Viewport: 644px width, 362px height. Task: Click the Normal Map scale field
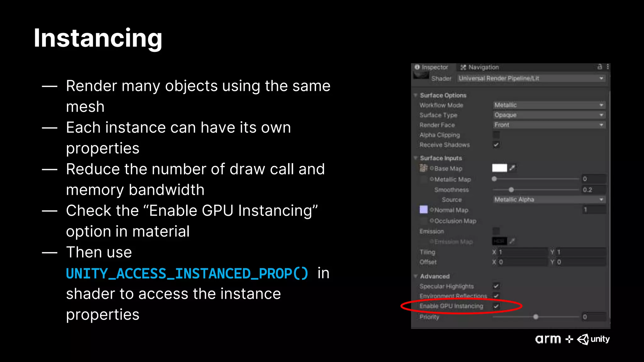coord(594,210)
